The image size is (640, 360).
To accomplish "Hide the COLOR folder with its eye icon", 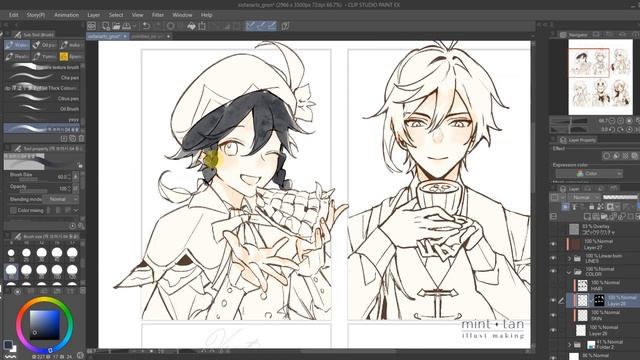I will tap(553, 271).
